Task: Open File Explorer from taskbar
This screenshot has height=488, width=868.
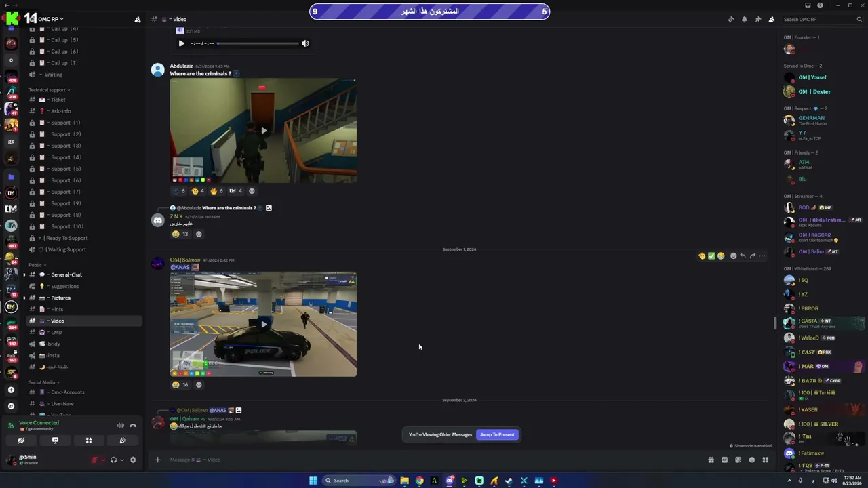Action: click(405, 481)
